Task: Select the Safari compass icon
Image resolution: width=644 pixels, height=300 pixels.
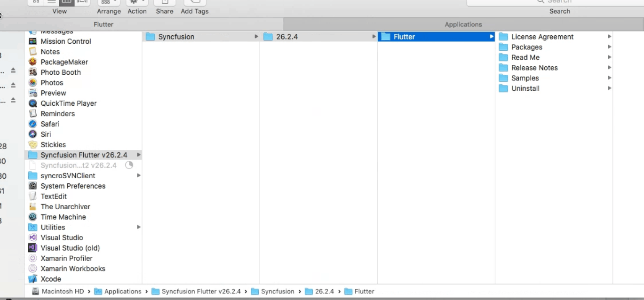Action: click(x=32, y=124)
